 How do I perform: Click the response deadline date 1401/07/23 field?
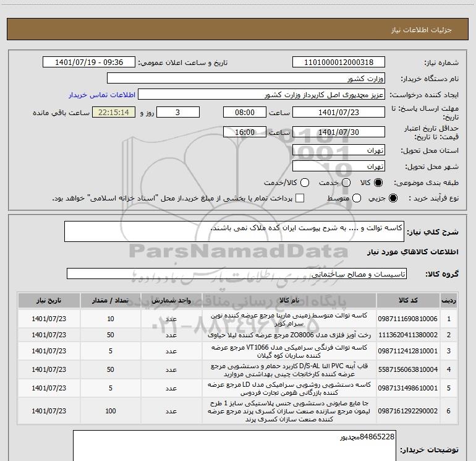339,113
